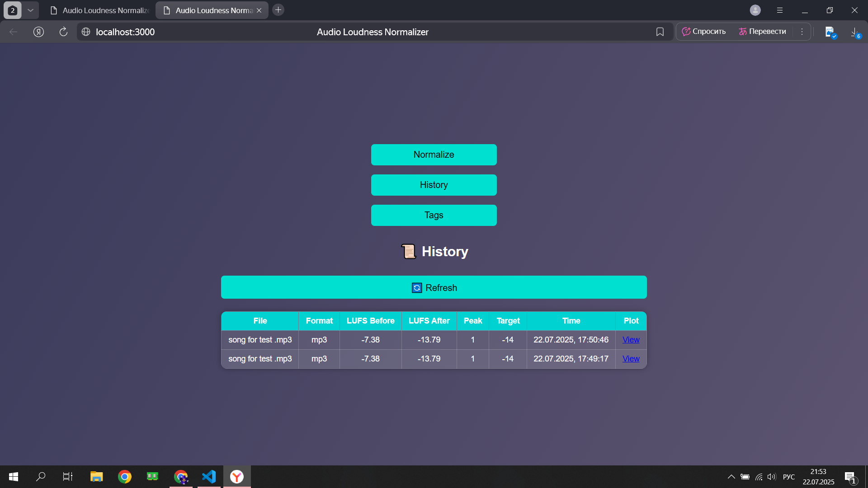
Task: Open the user profile avatar icon
Action: pos(755,10)
